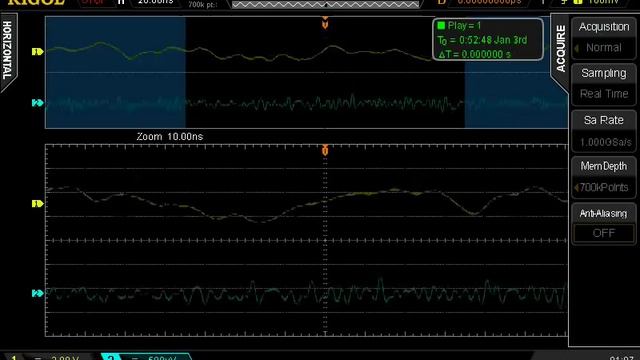The image size is (640, 360).
Task: Select channel 1 label in bottom bar
Action: click(13, 358)
